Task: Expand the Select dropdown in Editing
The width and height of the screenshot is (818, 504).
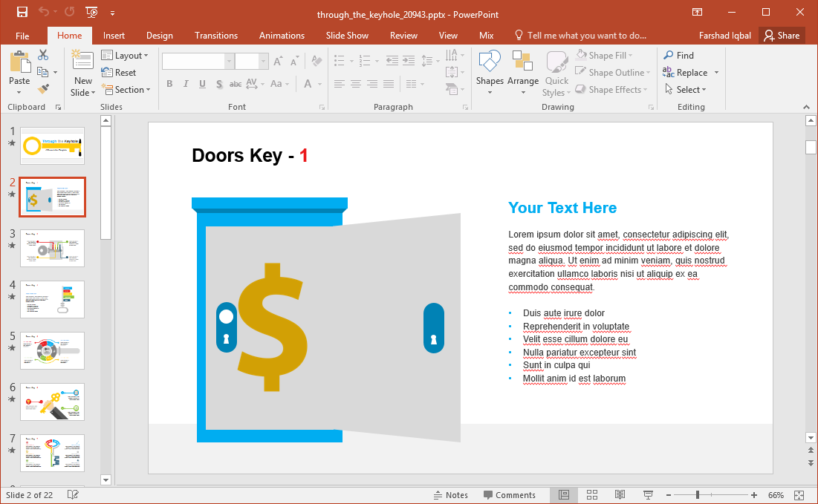Action: point(691,90)
